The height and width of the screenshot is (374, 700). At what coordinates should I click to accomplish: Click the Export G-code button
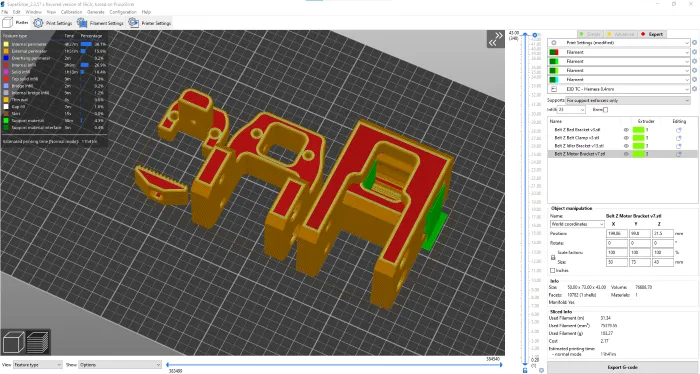point(622,367)
